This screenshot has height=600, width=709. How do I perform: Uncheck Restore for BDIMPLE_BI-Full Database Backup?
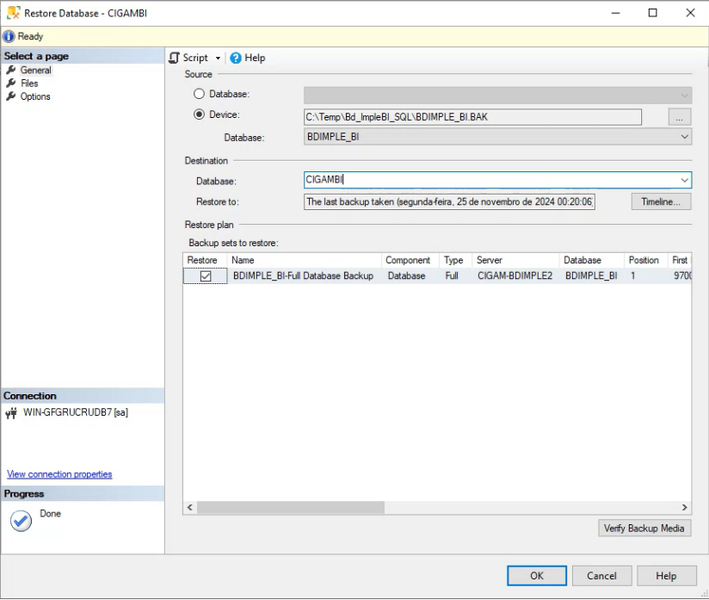click(x=206, y=276)
